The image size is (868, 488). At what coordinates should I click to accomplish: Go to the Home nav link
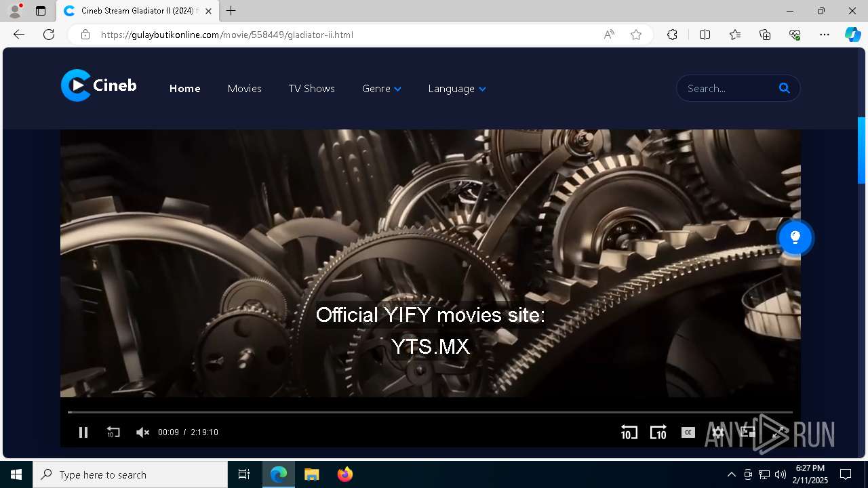click(184, 89)
